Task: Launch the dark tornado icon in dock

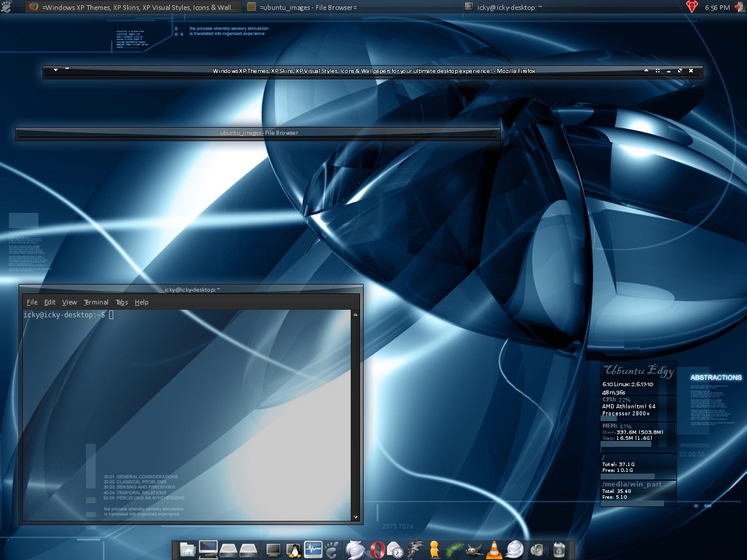Action: 415,549
